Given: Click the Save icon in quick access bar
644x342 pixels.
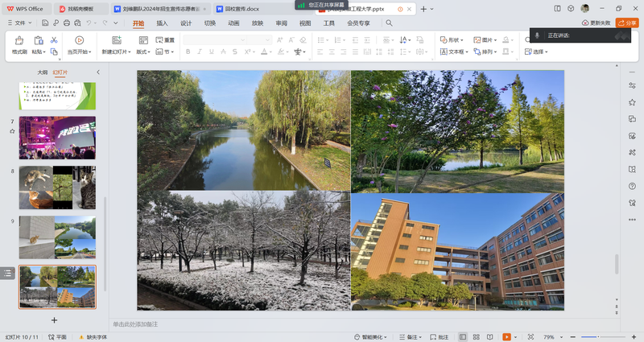Looking at the screenshot, I should [x=45, y=23].
